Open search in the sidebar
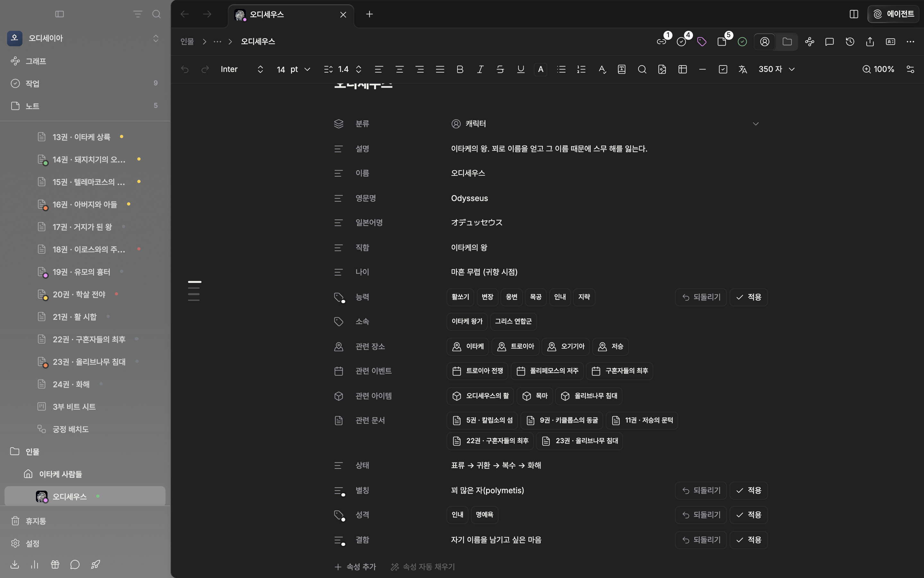Screen dimensions: 924x578 pyautogui.click(x=156, y=14)
